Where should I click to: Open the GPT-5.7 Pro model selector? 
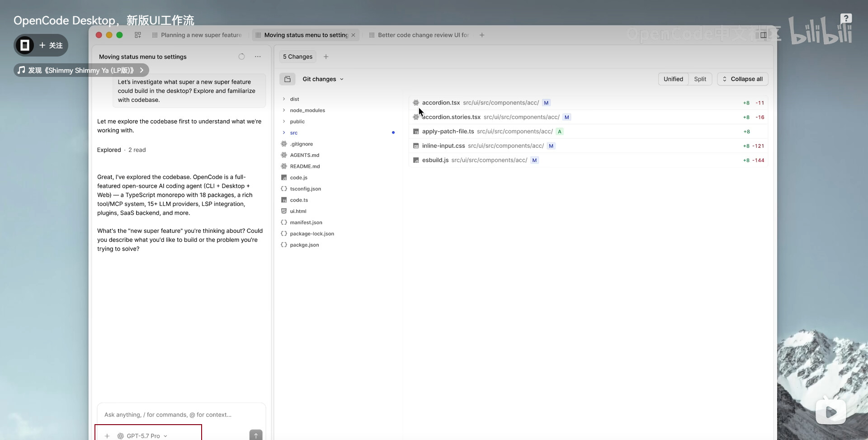[142, 436]
